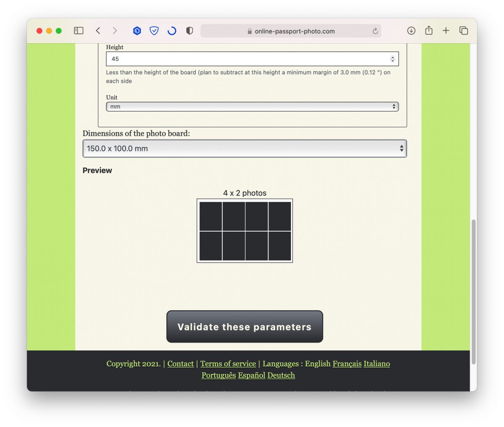
Task: Go back to the previous page
Action: tap(98, 31)
